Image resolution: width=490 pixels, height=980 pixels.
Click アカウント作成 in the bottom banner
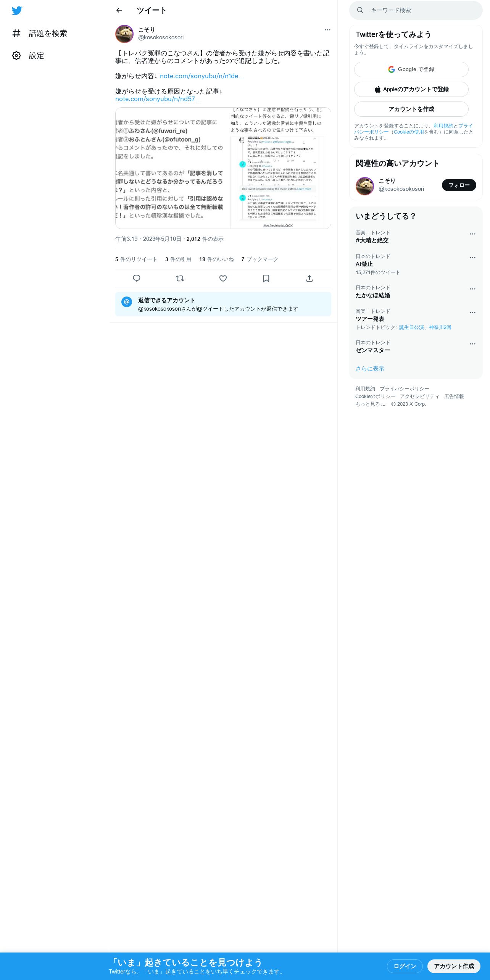click(x=454, y=966)
